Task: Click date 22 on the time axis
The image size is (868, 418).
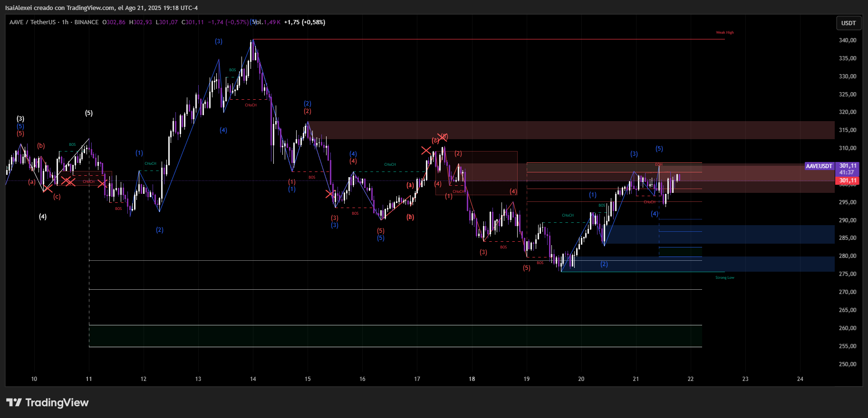Action: click(690, 379)
